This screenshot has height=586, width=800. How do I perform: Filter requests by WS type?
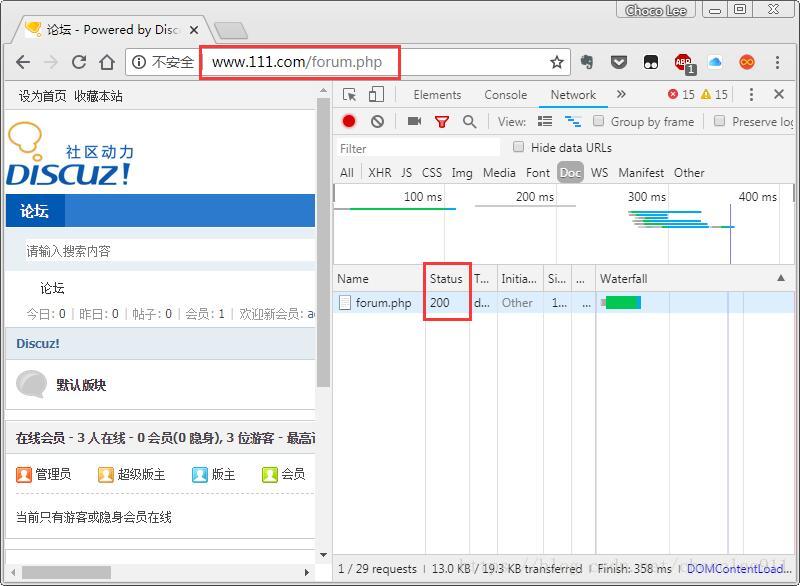pos(599,173)
